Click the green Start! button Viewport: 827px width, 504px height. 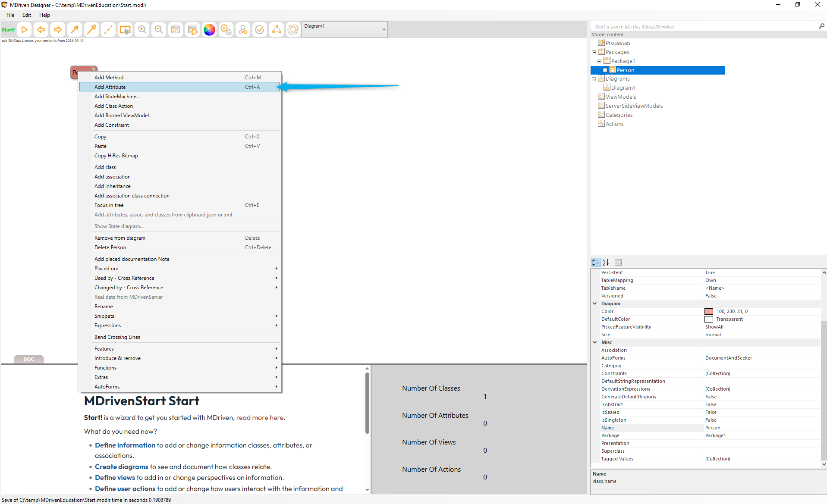pos(8,30)
